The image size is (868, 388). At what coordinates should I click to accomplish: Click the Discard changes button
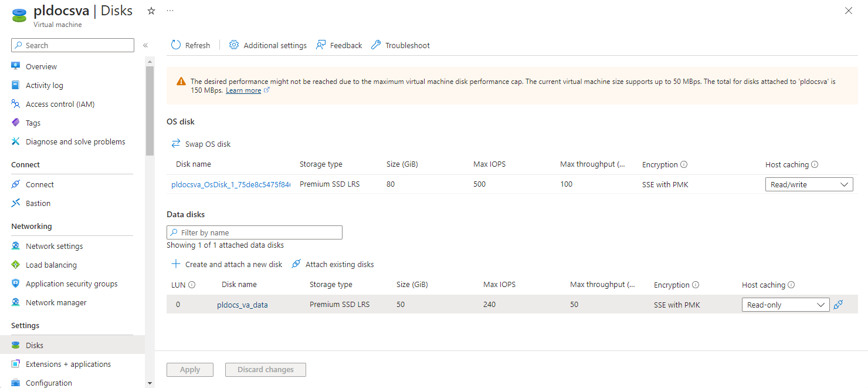click(266, 370)
